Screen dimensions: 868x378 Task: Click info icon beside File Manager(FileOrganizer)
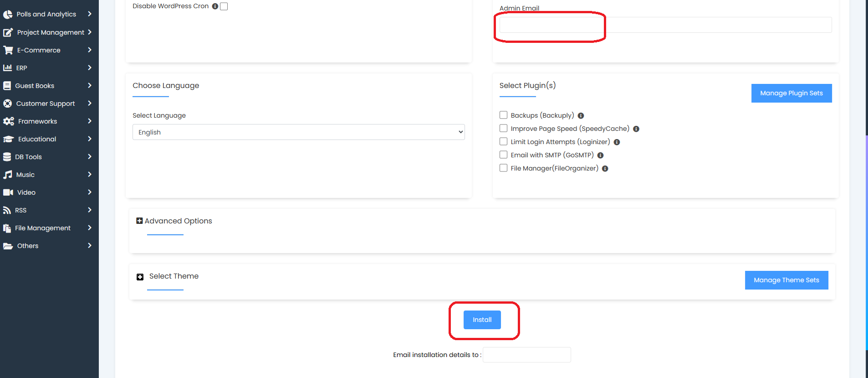tap(605, 169)
